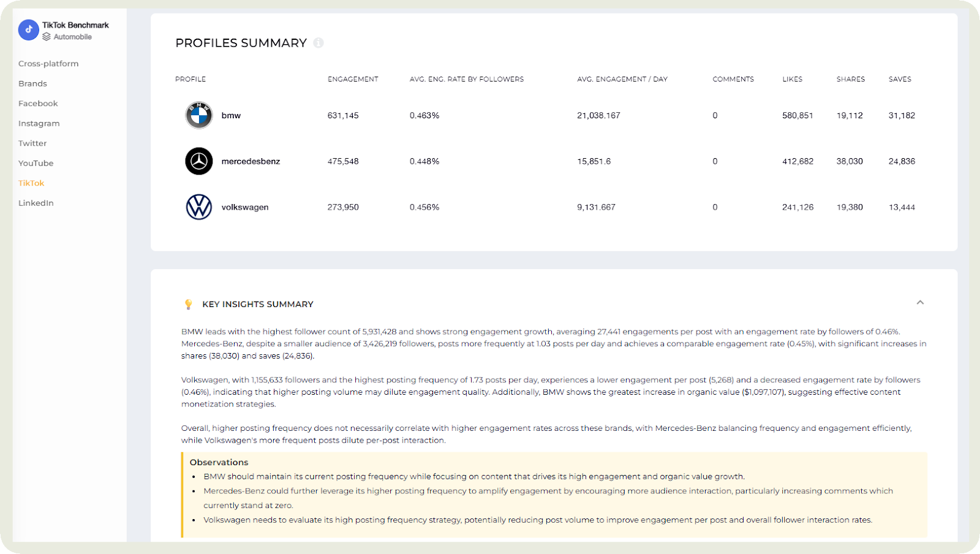Open the mercedesbenz profile name link

tap(251, 161)
